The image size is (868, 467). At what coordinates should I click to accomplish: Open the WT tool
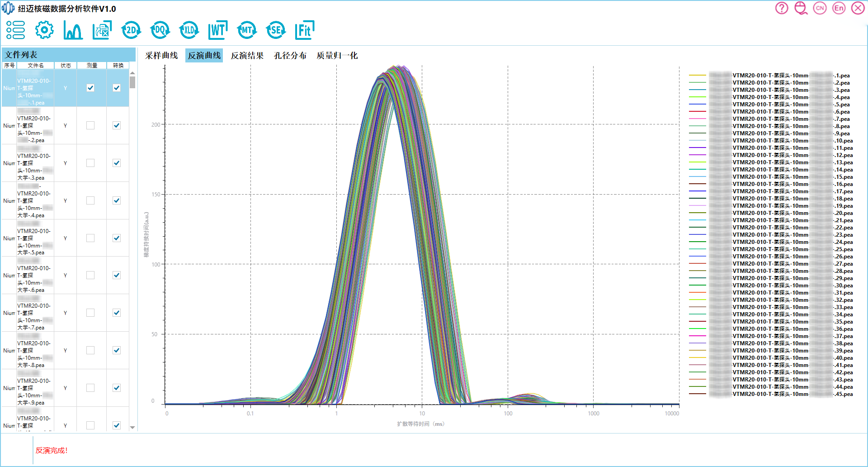(218, 30)
